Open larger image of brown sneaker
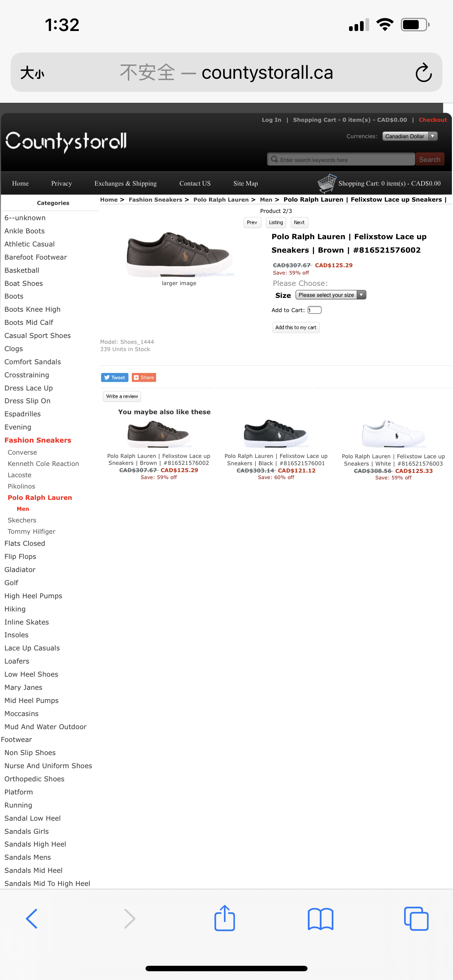The image size is (453, 980). 179,283
